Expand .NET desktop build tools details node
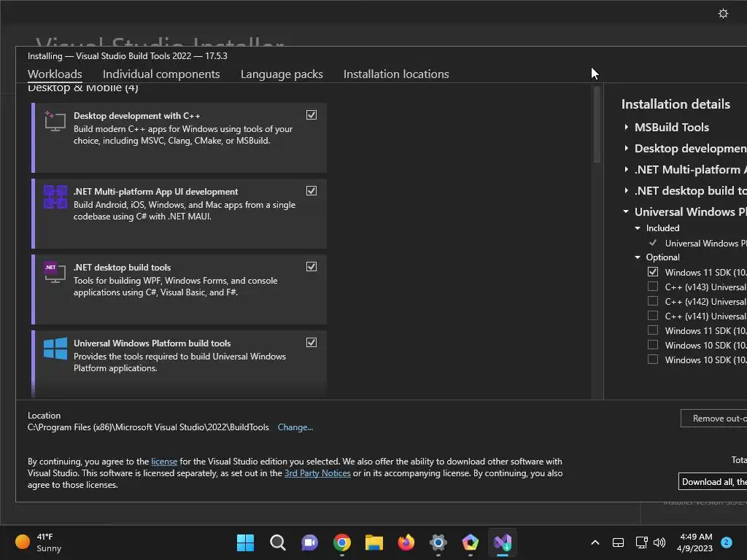Image resolution: width=747 pixels, height=560 pixels. (626, 190)
